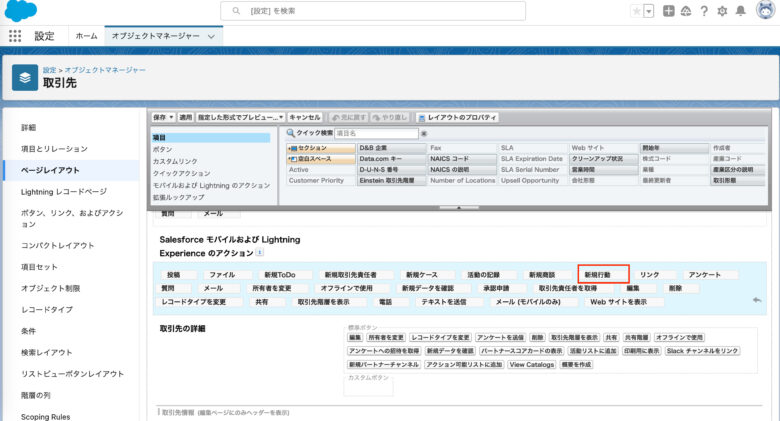Open Scoping Rules in the sidebar
This screenshot has height=421, width=780.
(x=45, y=417)
